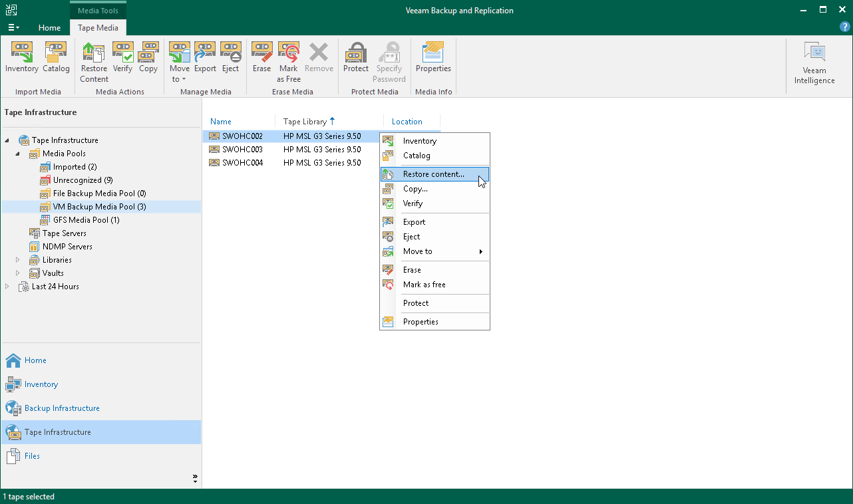
Task: Choose Protect in context menu
Action: [x=435, y=303]
